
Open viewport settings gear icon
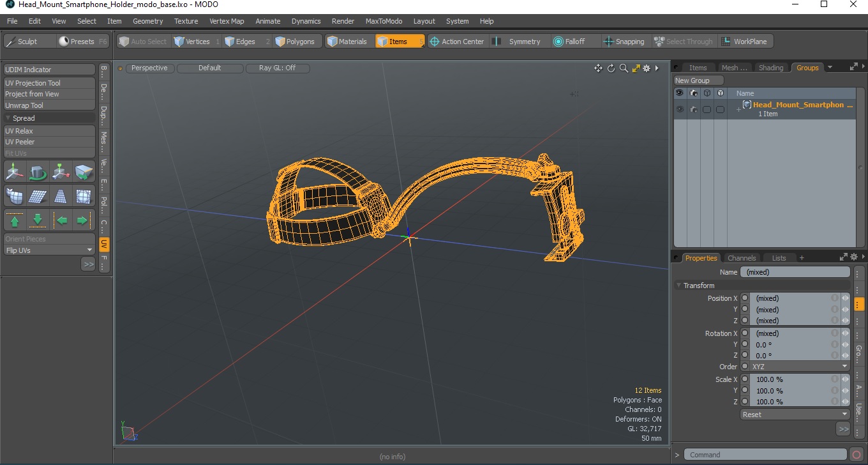point(647,68)
